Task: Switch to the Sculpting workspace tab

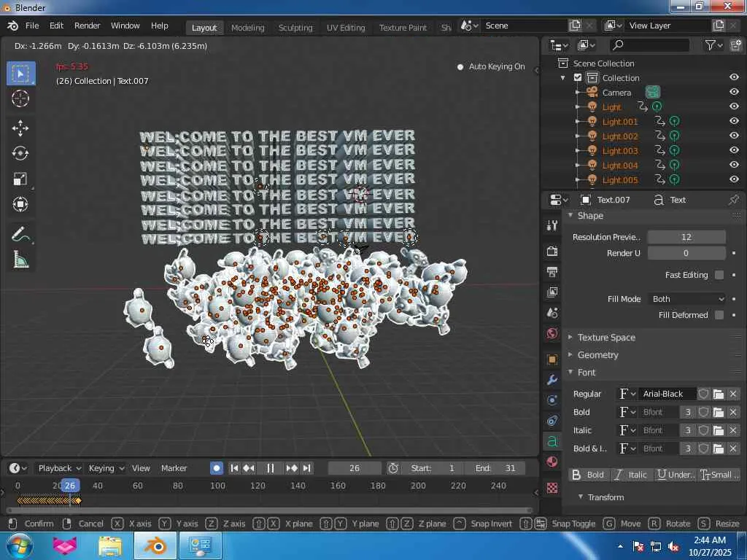Action: pyautogui.click(x=295, y=28)
